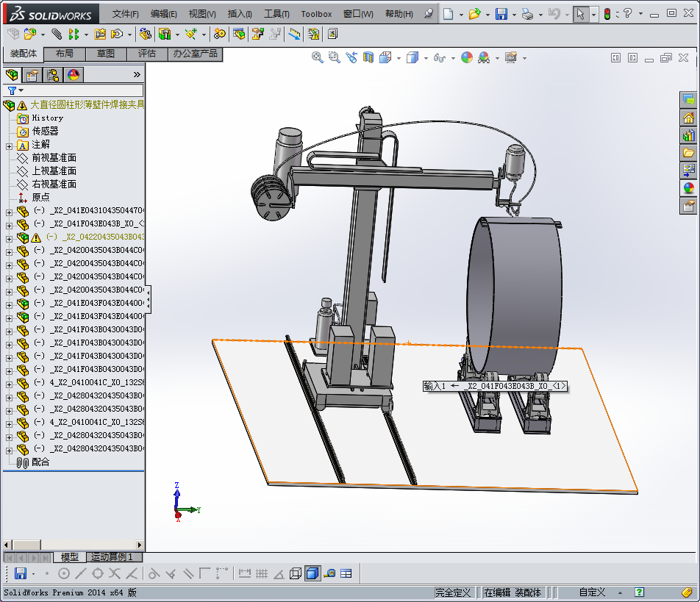The image size is (700, 602).
Task: Select the 原点 origin item
Action: point(40,197)
